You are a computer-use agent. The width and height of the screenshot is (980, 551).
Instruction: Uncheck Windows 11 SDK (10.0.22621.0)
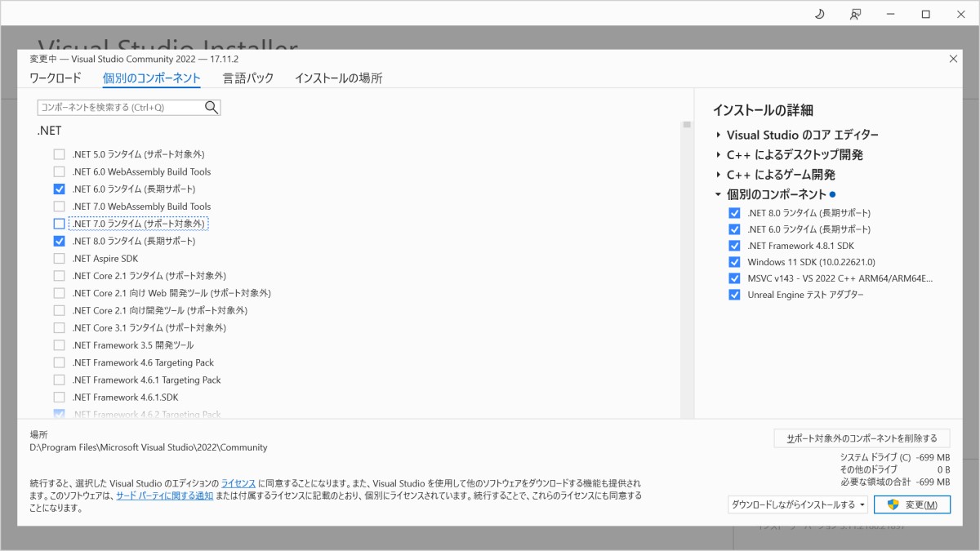(x=734, y=262)
